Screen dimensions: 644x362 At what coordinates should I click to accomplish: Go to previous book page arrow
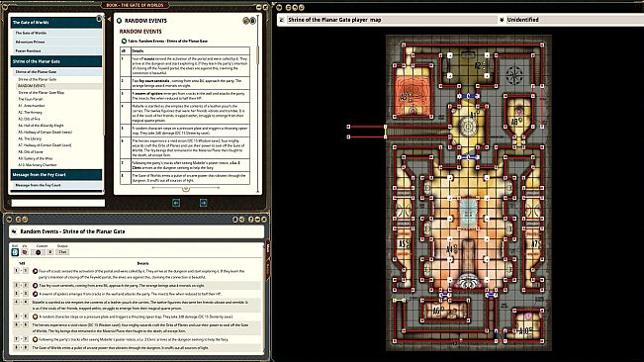[x=176, y=203]
